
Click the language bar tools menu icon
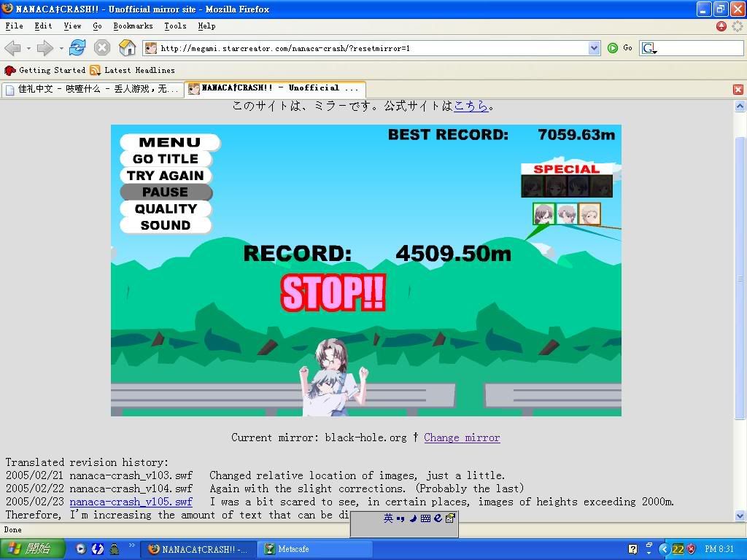point(450,518)
